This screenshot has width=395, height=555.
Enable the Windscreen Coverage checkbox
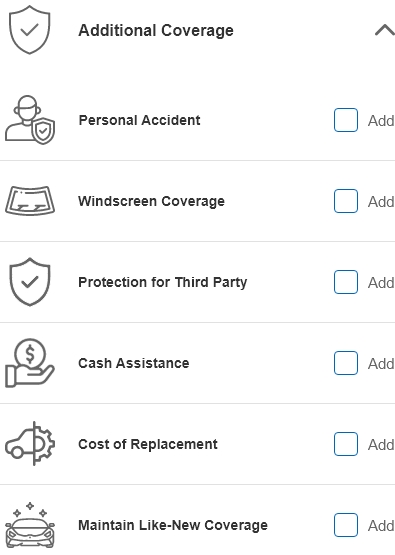click(346, 201)
